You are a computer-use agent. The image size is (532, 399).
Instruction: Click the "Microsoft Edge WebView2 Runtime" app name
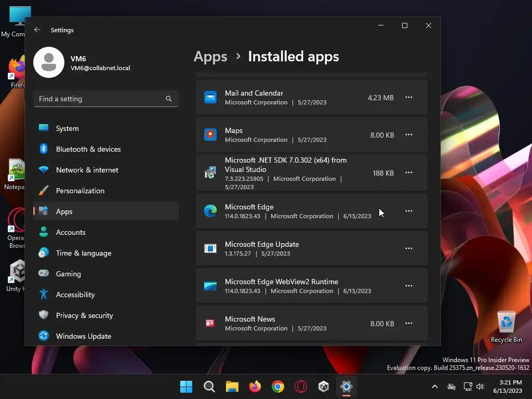(x=281, y=282)
